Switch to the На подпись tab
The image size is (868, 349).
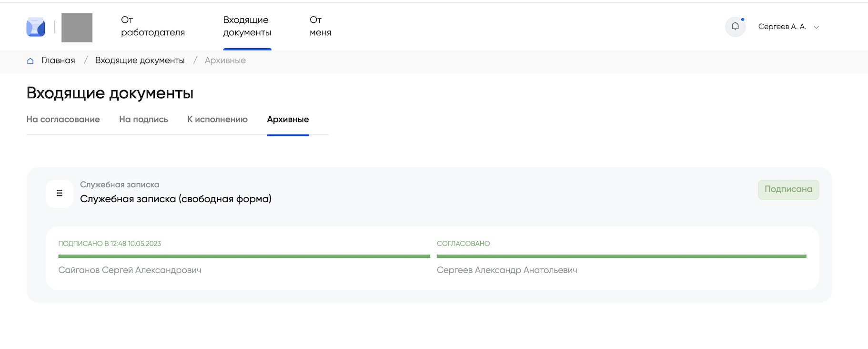tap(143, 120)
